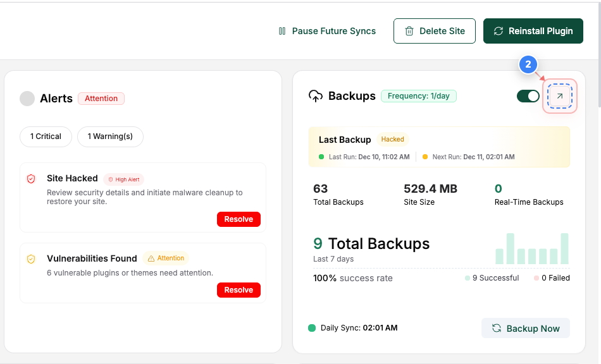
Task: Toggle the Backups enable switch off
Action: [528, 96]
